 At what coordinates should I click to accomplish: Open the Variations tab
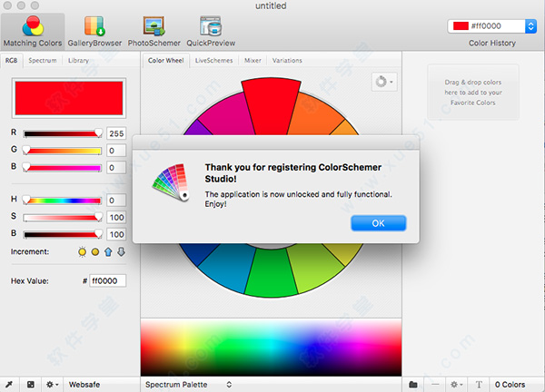[287, 61]
